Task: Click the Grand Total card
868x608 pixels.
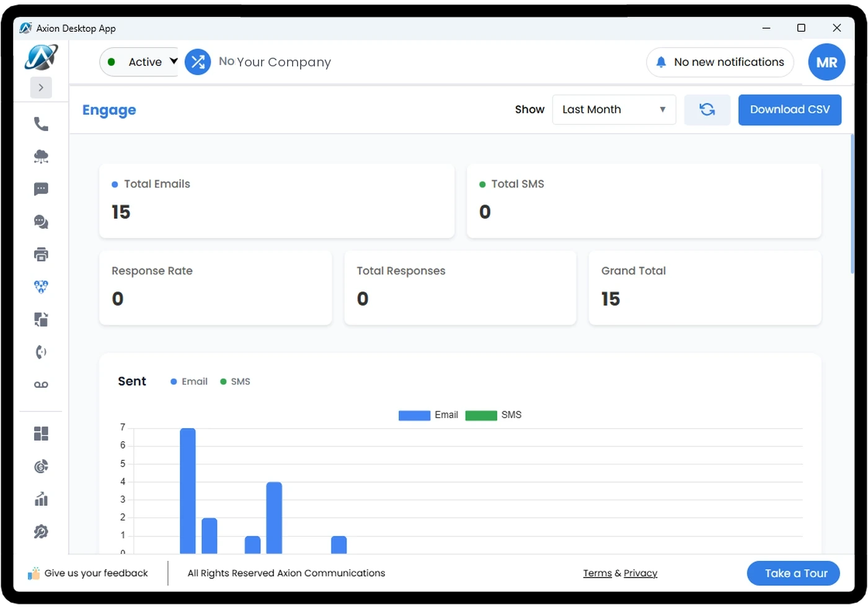Action: coord(704,288)
